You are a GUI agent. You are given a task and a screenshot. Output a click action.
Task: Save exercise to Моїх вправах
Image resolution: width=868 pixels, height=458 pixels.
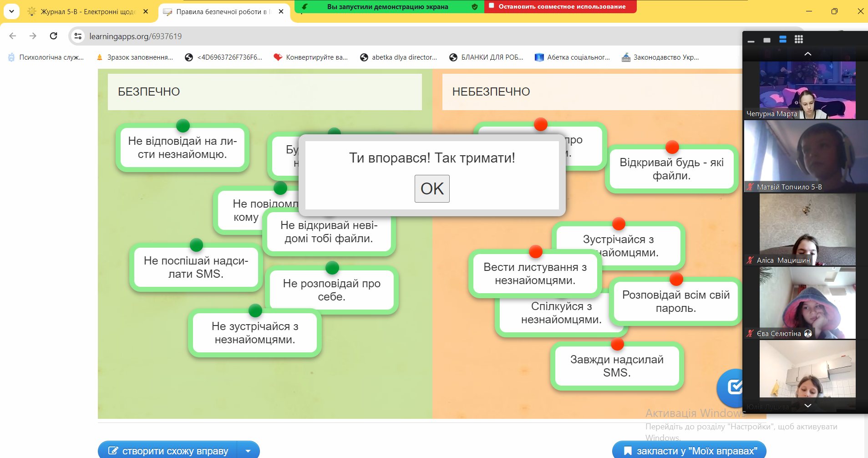(689, 451)
